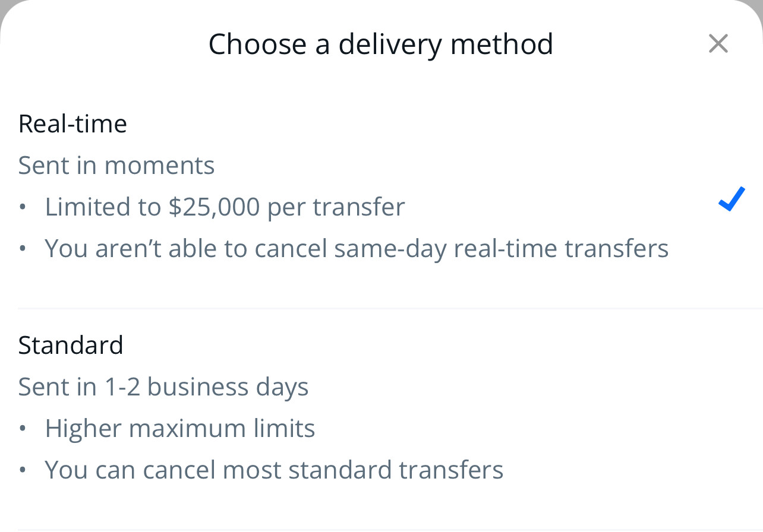This screenshot has height=532, width=763.
Task: Select the Real-time delivery heading
Action: tap(72, 123)
